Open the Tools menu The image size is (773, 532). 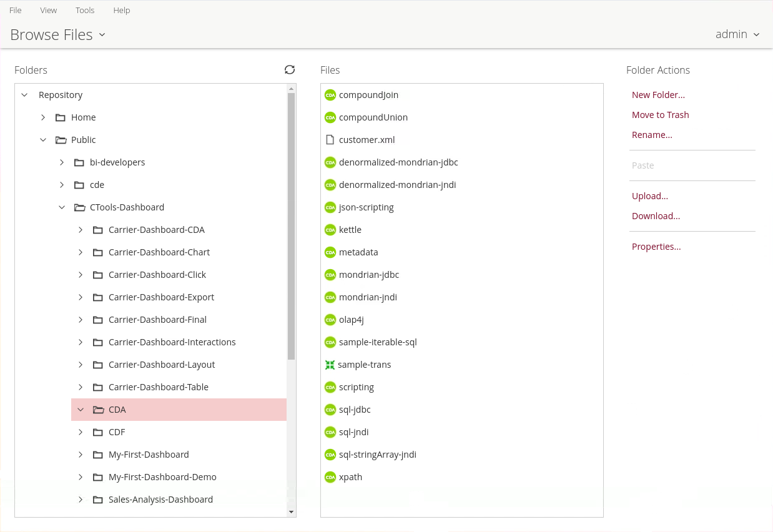point(85,10)
